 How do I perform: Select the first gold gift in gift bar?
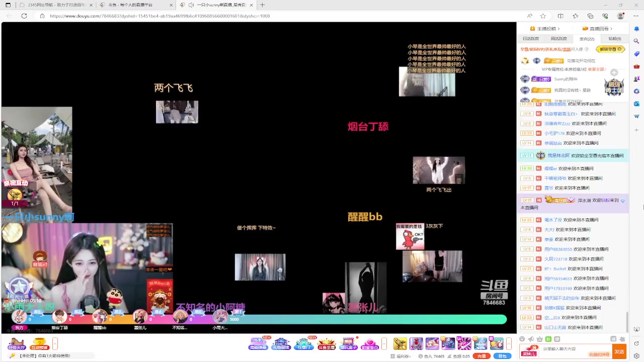(400, 343)
